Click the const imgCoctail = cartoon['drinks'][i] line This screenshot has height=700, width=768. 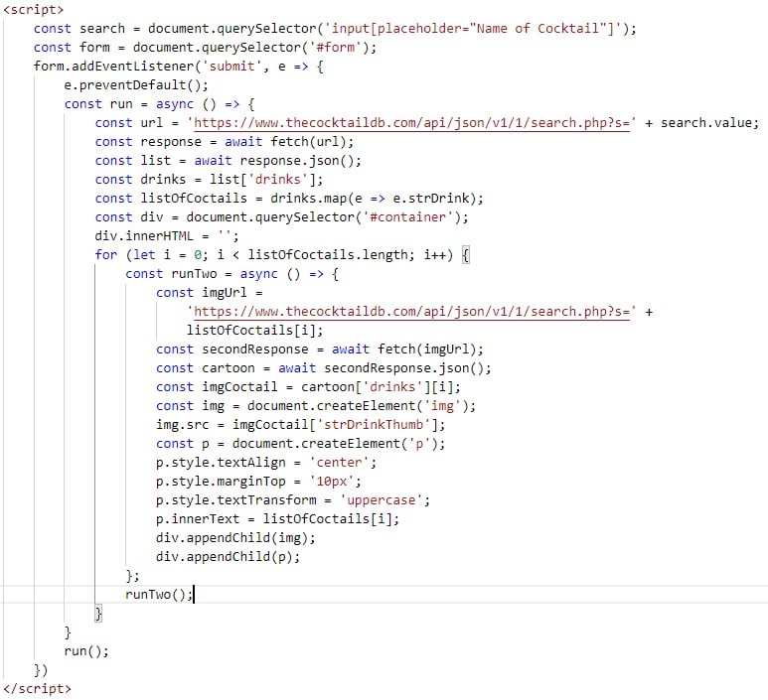tap(308, 387)
